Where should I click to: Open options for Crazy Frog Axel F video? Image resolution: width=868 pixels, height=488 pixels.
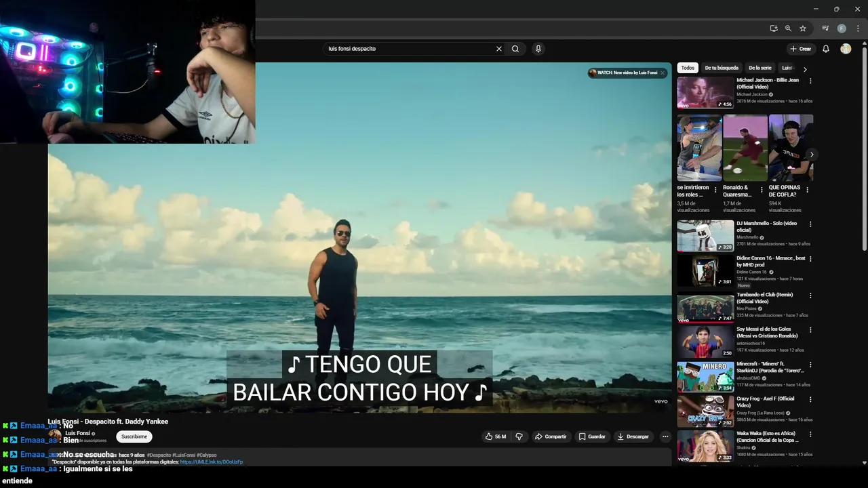[x=810, y=399]
